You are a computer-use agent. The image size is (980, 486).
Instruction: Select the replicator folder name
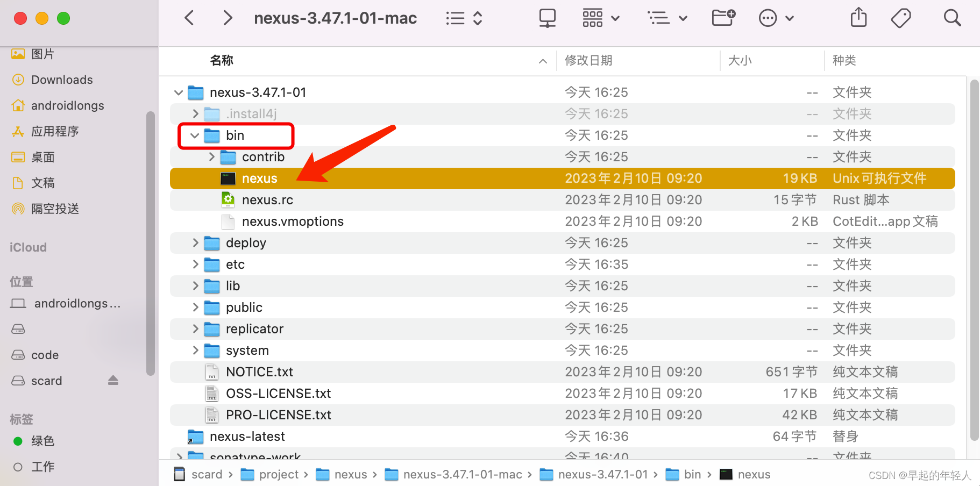pos(254,329)
